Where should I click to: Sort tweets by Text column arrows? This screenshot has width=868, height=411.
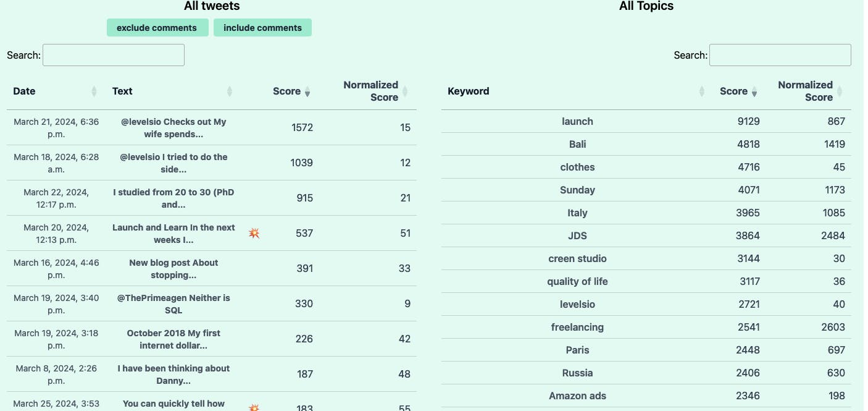230,91
